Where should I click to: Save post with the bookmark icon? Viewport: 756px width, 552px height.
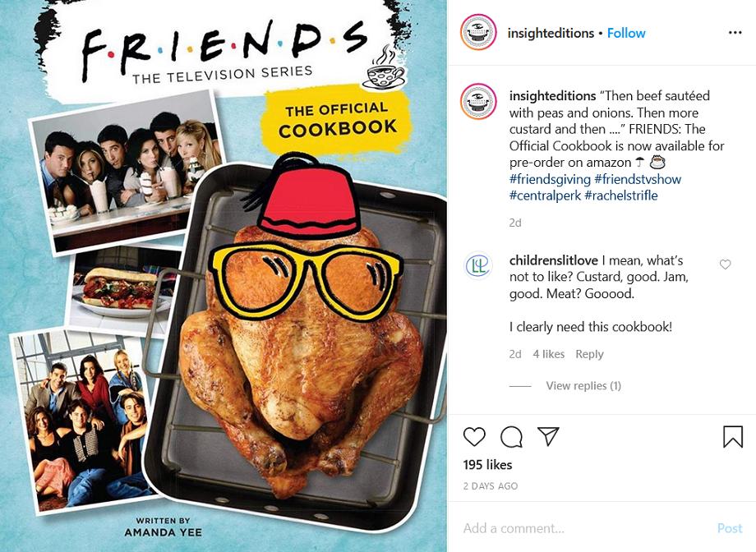(x=732, y=437)
